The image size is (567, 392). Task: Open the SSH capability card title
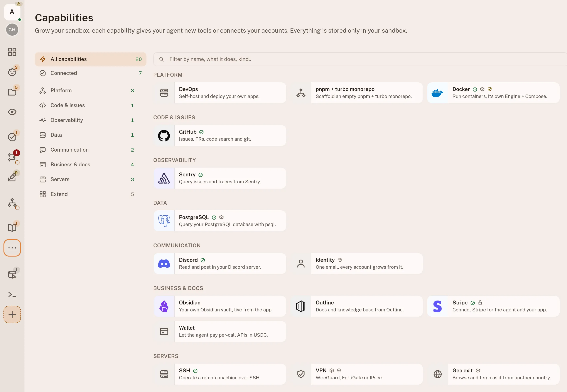[x=184, y=371]
